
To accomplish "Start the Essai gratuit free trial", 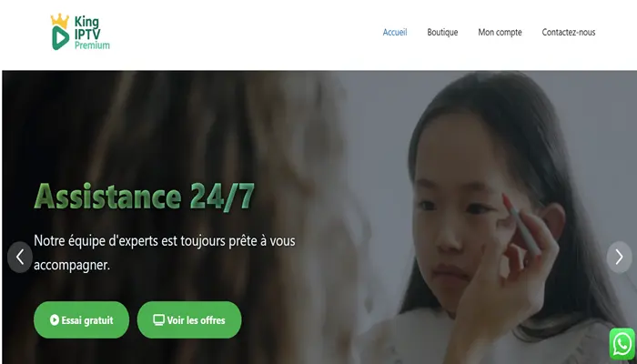I will coord(81,319).
